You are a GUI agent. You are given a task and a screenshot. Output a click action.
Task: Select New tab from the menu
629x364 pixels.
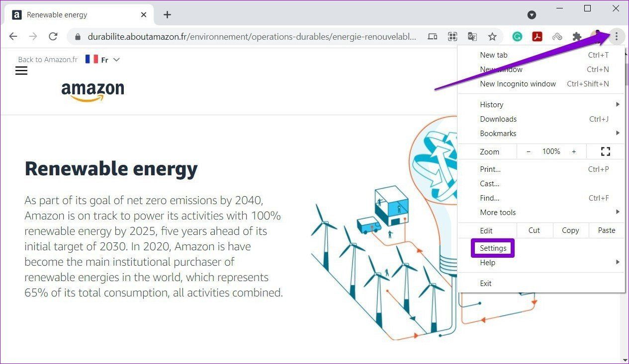coord(541,55)
